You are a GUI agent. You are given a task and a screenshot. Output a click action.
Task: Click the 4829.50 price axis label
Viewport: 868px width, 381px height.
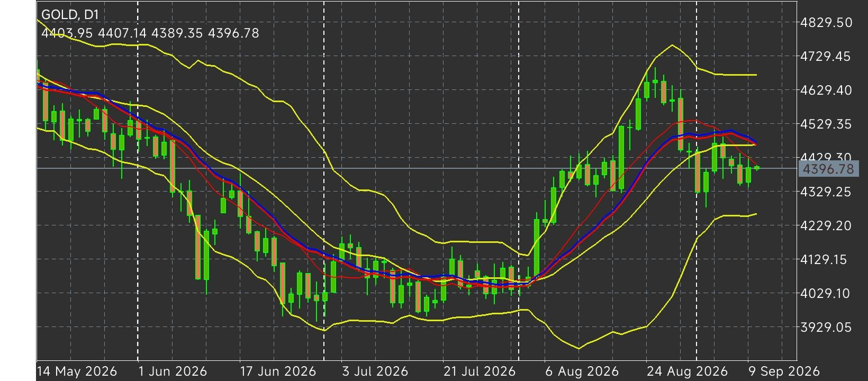826,22
